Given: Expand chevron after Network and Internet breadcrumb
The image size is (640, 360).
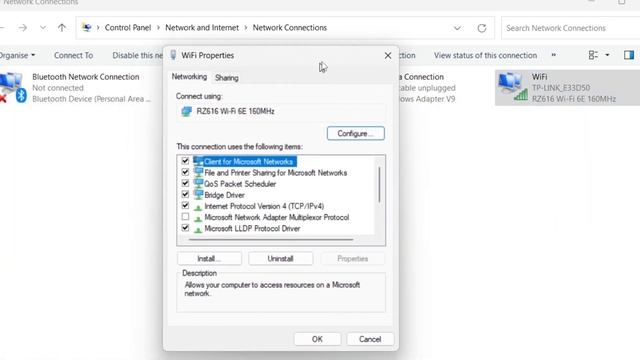Looking at the screenshot, I should (246, 28).
